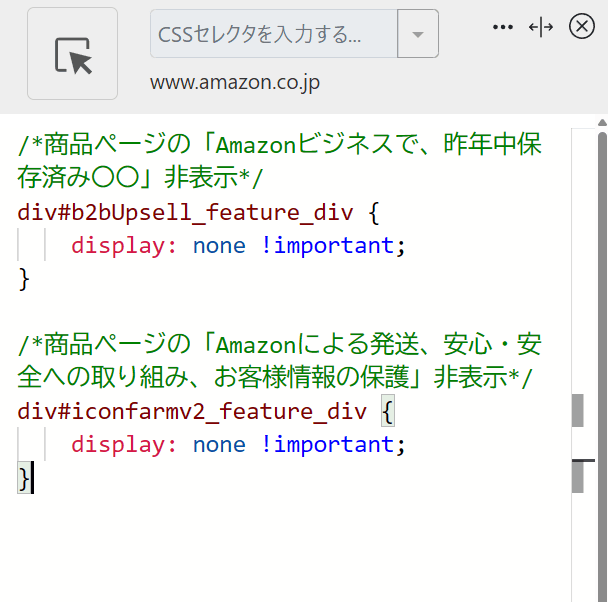Click display: none under iconfarmv2 rule

pyautogui.click(x=238, y=445)
